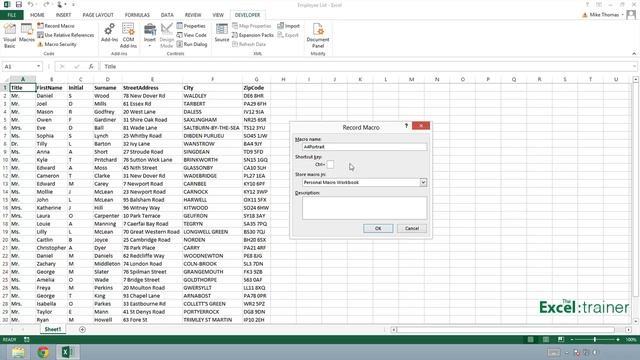Image resolution: width=640 pixels, height=360 pixels.
Task: Collapse the ribbon with the chevron
Action: coord(634,53)
